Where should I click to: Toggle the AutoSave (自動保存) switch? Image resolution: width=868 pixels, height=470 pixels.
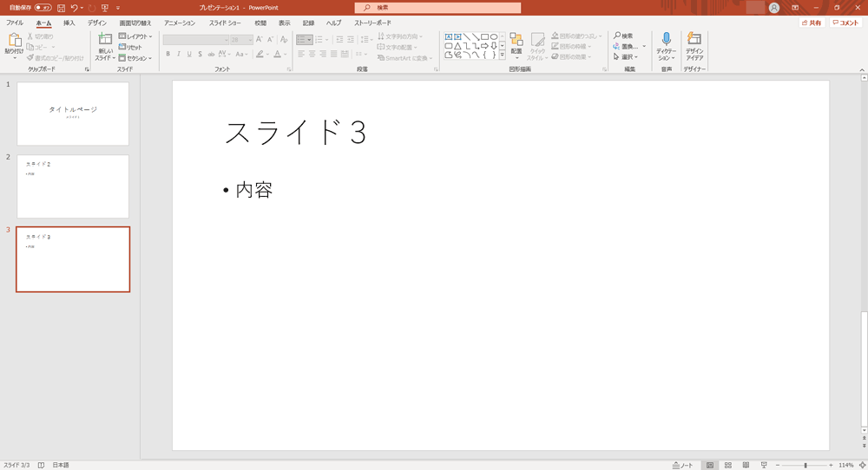click(43, 8)
